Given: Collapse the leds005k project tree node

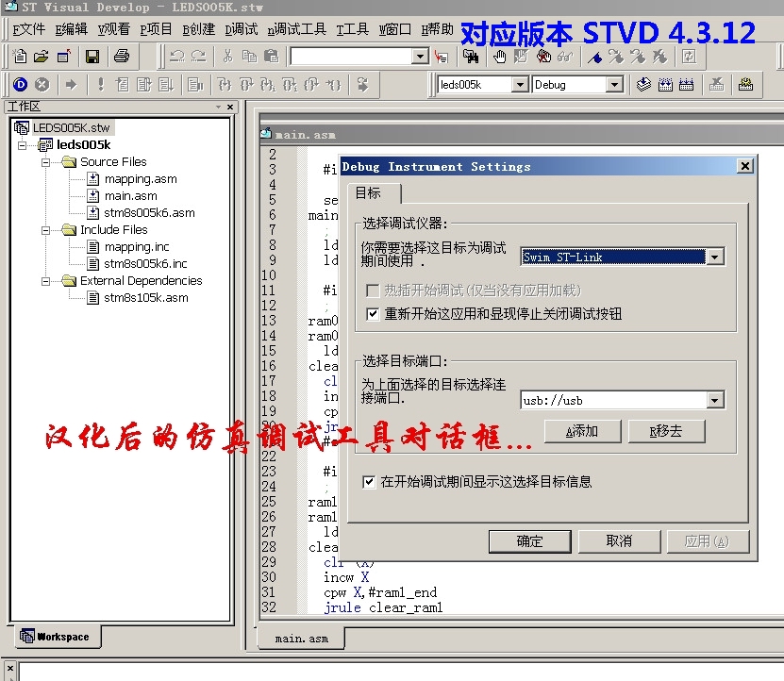Looking at the screenshot, I should pos(22,145).
